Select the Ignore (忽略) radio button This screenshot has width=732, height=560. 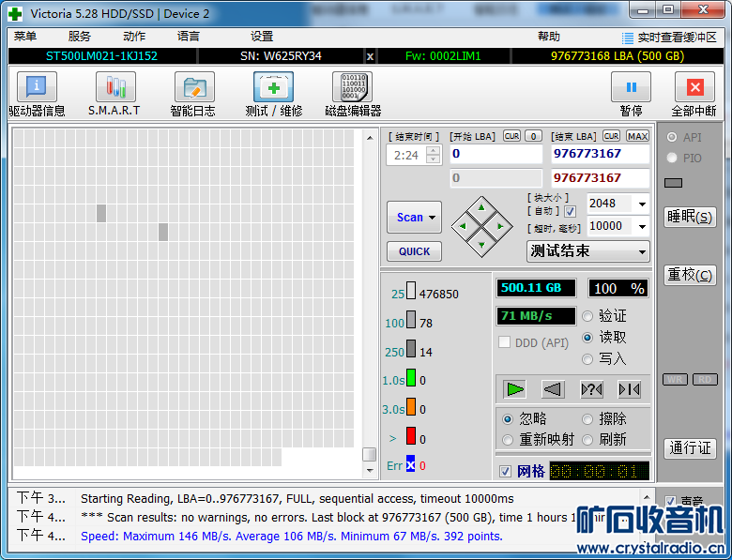click(x=508, y=419)
